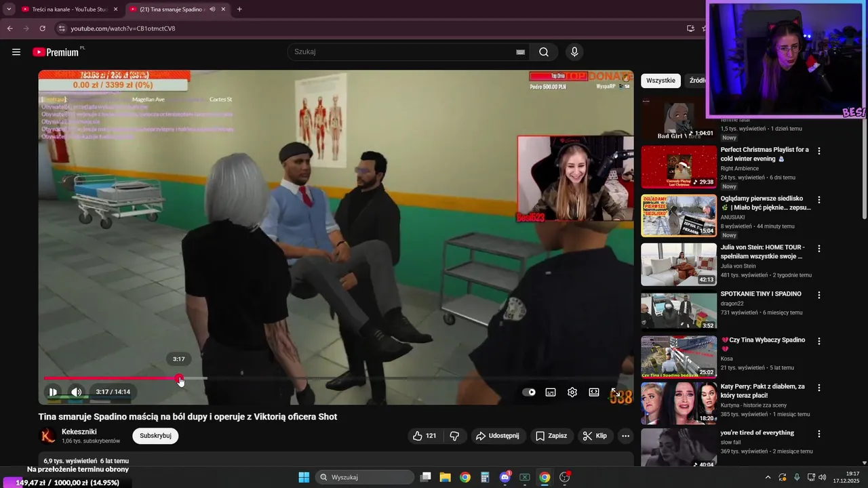This screenshot has width=868, height=488.
Task: Open a new browser tab
Action: (239, 9)
